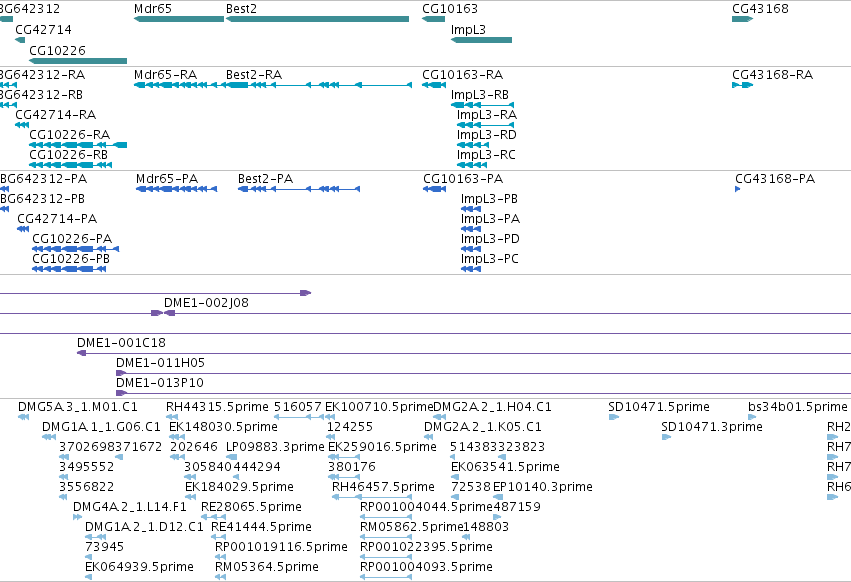Select the RE28065.5prime EST

pos(213,517)
